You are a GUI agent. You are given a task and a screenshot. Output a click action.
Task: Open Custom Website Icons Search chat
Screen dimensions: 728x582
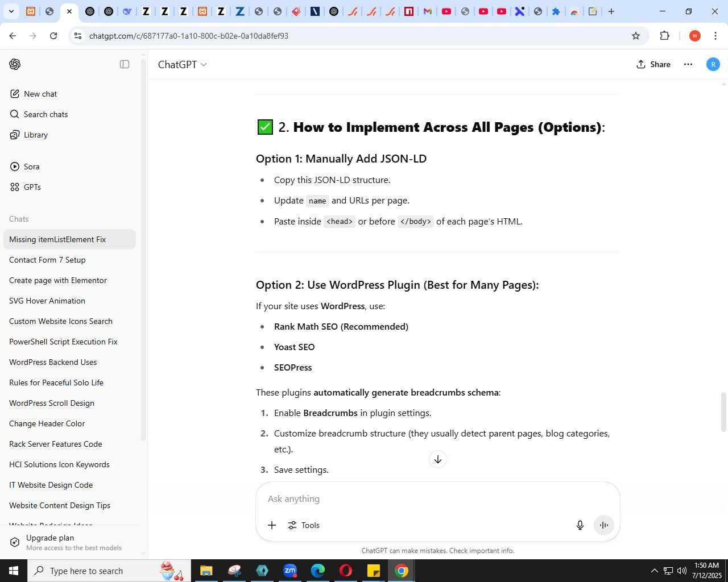tap(69, 321)
